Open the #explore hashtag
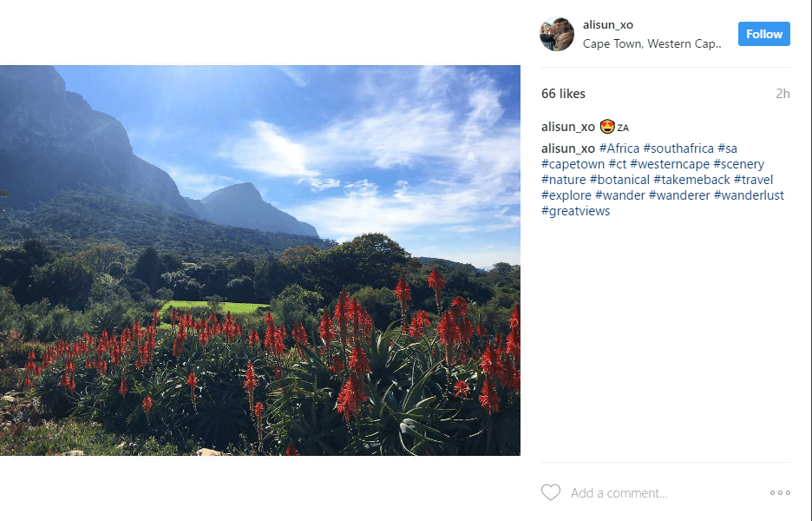The height and width of the screenshot is (521, 812). pyautogui.click(x=566, y=195)
